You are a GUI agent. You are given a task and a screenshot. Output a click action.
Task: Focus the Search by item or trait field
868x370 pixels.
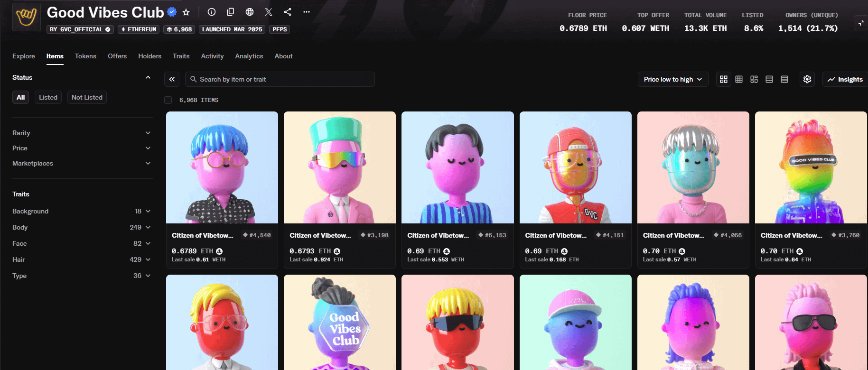pyautogui.click(x=280, y=79)
